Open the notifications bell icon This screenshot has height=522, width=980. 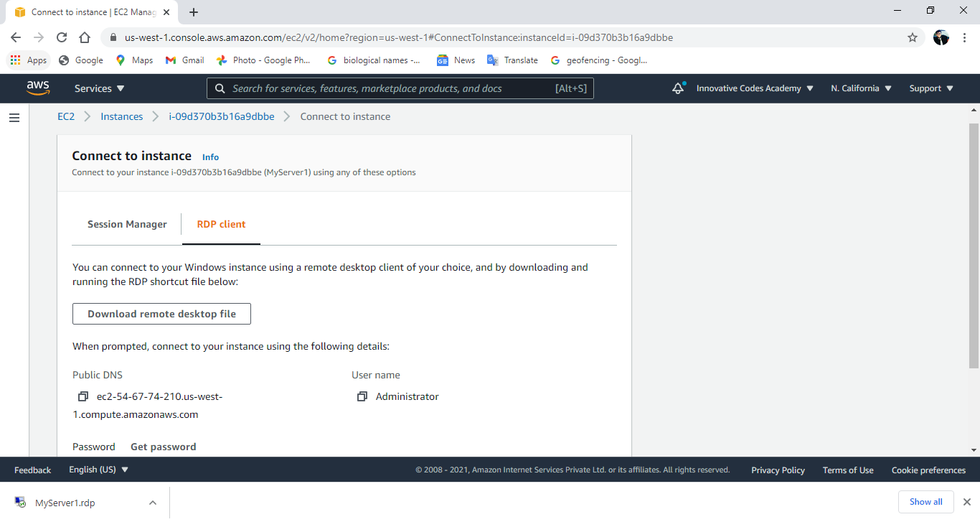click(678, 88)
